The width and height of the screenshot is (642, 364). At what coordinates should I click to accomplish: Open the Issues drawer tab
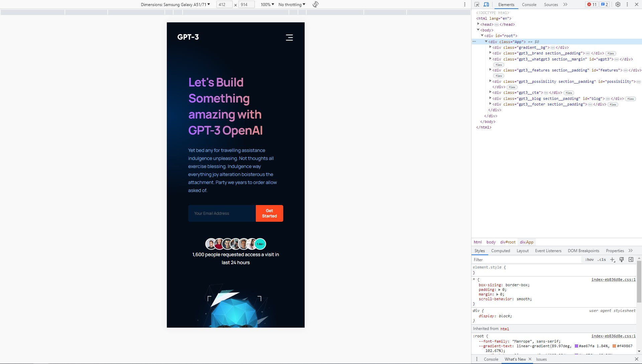541,359
